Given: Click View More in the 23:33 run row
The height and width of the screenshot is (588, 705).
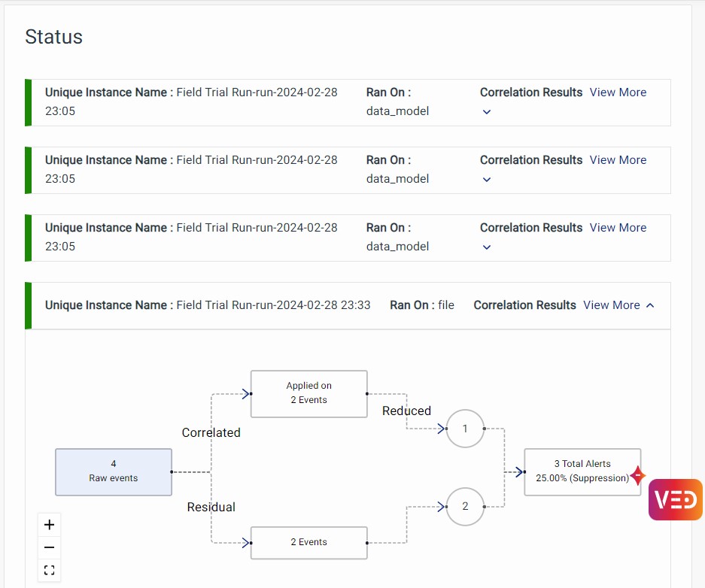Looking at the screenshot, I should (611, 305).
